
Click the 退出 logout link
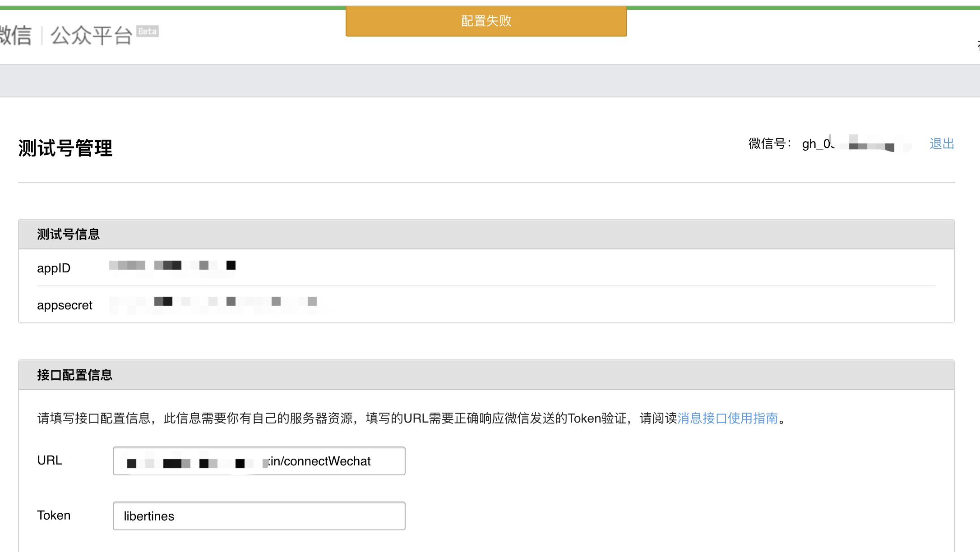pos(941,144)
